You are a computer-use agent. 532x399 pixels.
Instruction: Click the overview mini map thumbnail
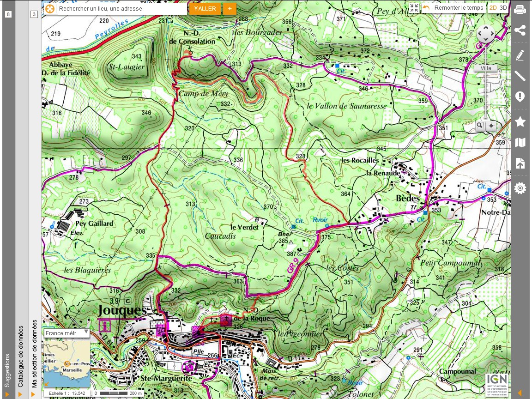[x=67, y=363]
